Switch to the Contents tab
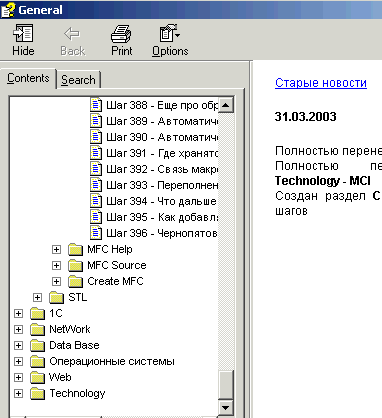 (x=28, y=78)
